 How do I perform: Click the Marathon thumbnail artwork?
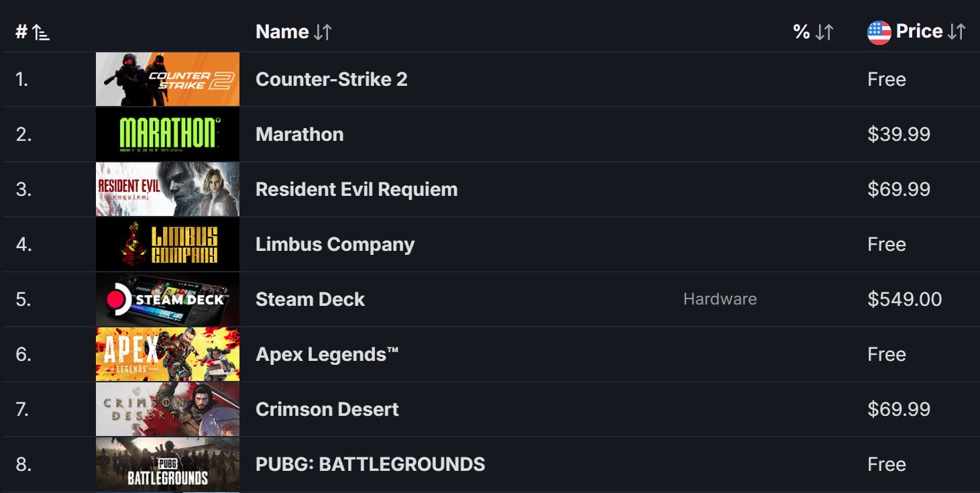[x=167, y=133]
